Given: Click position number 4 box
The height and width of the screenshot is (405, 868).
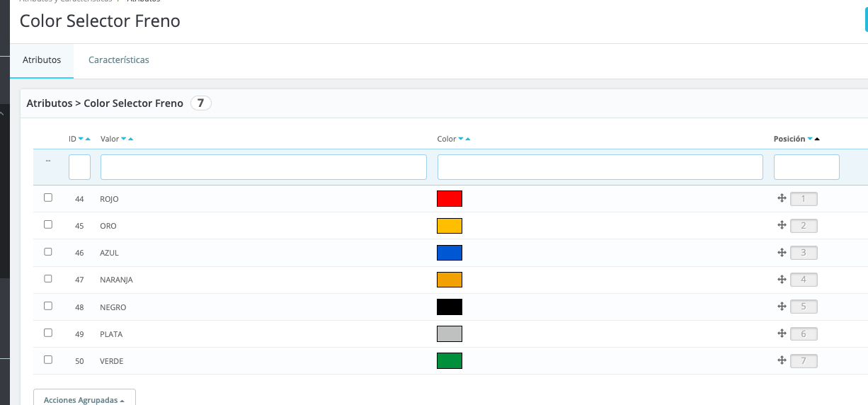Looking at the screenshot, I should click(x=804, y=280).
